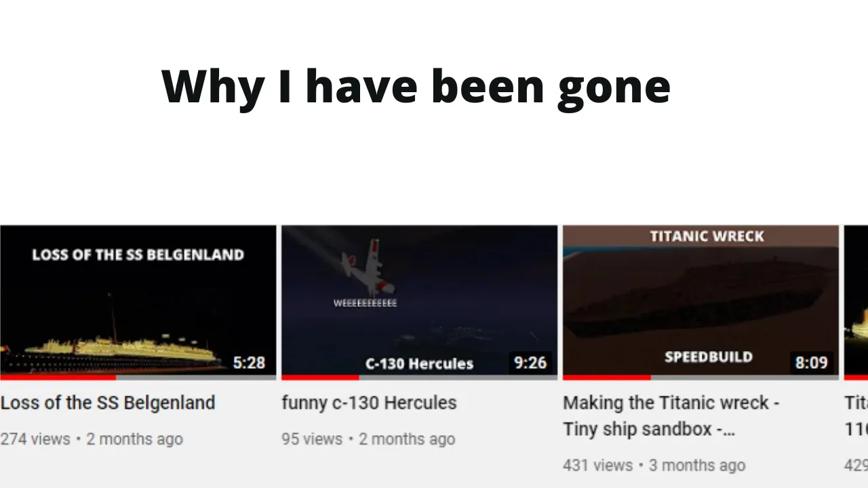This screenshot has width=868, height=488.
Task: Click the 'funny c-130 Hercules' title link
Action: click(369, 403)
